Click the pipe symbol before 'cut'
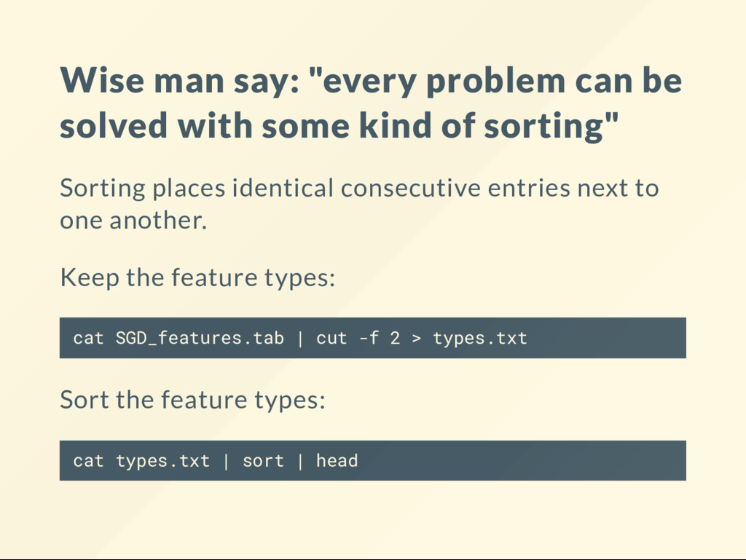Screen dimensions: 746x560 (x=300, y=339)
